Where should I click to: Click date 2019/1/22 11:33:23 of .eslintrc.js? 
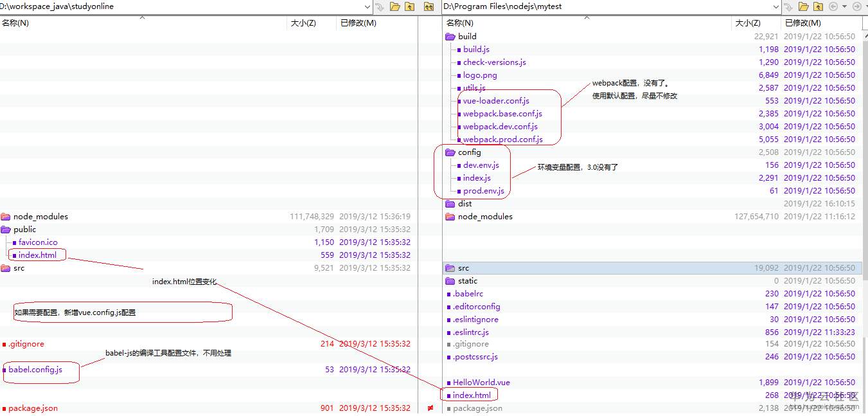click(x=819, y=332)
